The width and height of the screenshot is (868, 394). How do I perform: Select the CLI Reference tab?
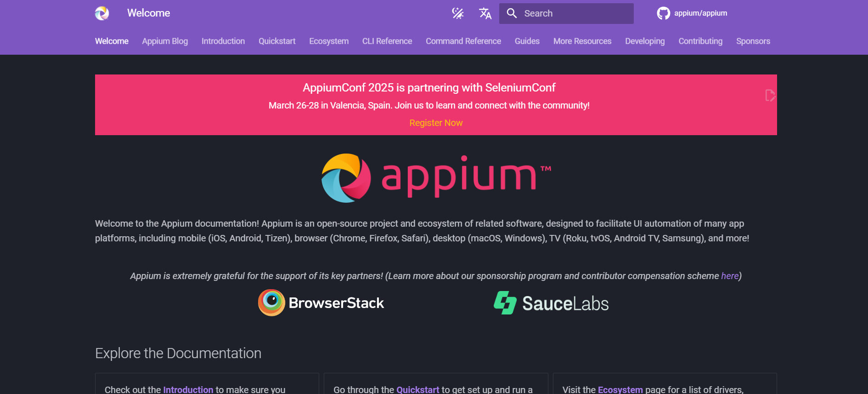[x=387, y=41]
